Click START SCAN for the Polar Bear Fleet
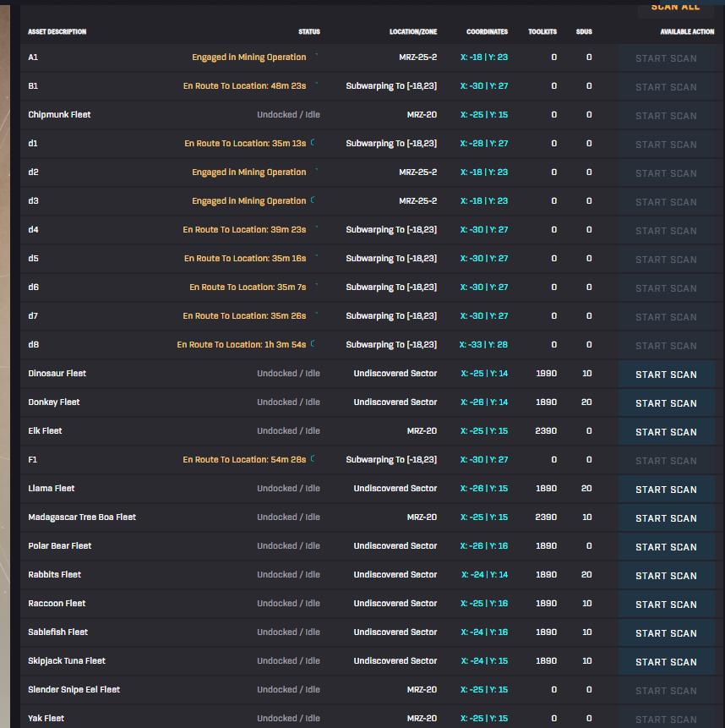This screenshot has height=728, width=725. [x=666, y=545]
